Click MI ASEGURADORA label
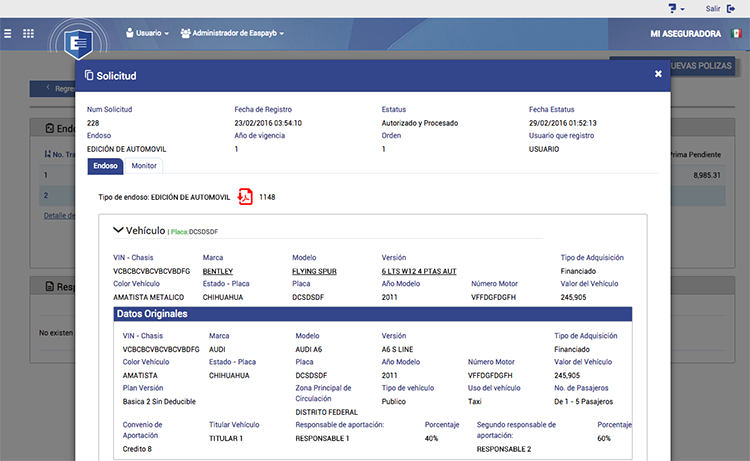The height and width of the screenshot is (461, 750). (x=685, y=33)
